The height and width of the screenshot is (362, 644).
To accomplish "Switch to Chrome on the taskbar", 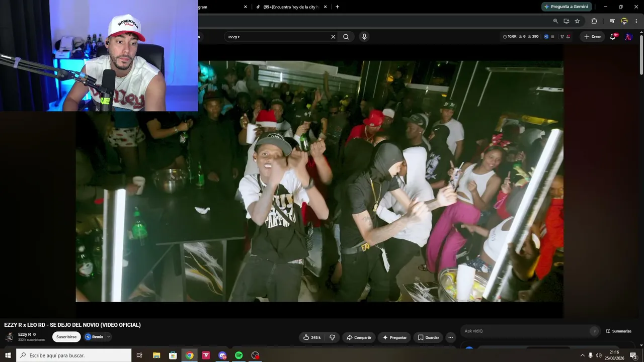I will coord(189,355).
